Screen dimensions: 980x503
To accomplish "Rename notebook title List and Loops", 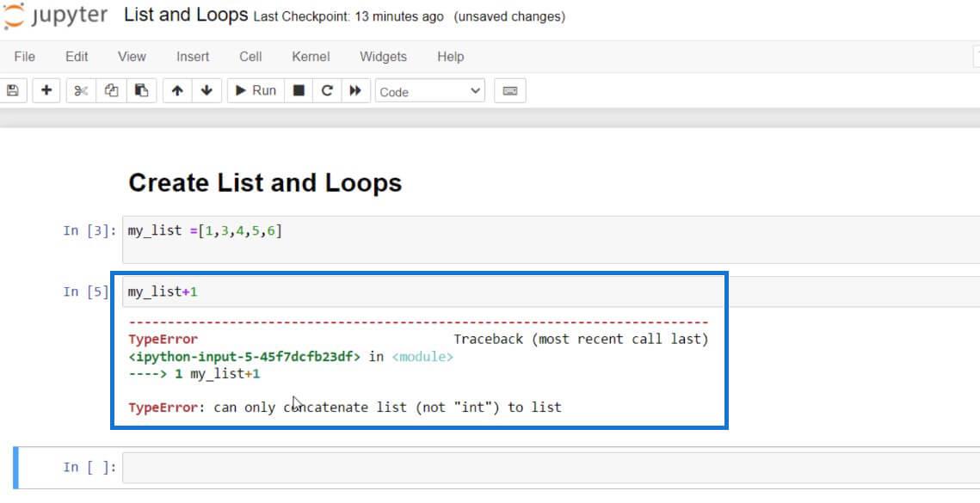I will pyautogui.click(x=186, y=15).
